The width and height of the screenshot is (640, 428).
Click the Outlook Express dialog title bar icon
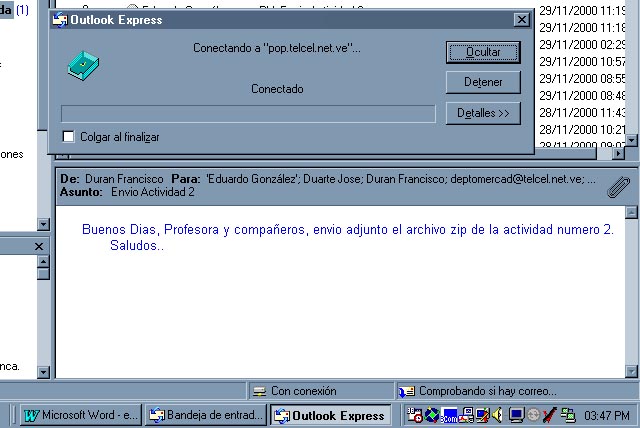(60, 20)
